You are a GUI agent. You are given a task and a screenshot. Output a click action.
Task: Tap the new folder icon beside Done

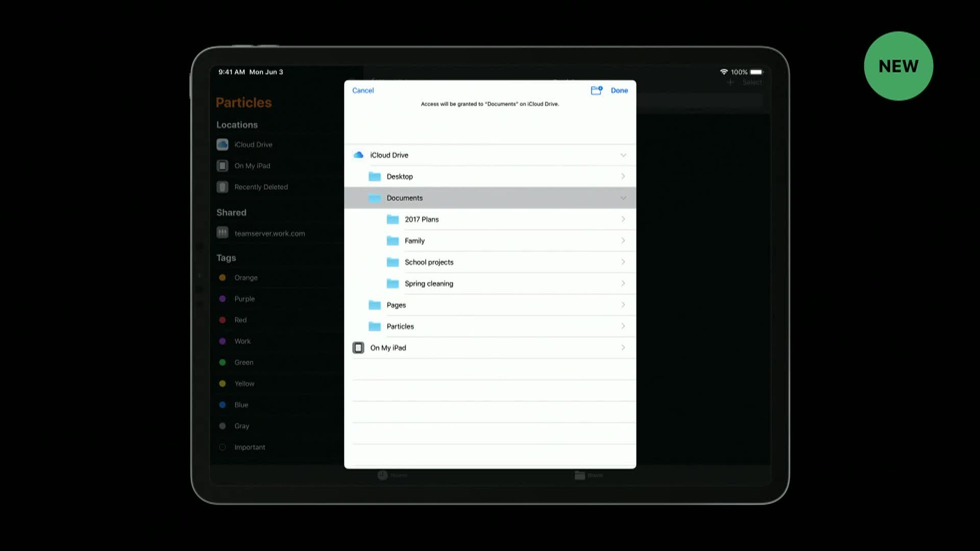pos(597,90)
